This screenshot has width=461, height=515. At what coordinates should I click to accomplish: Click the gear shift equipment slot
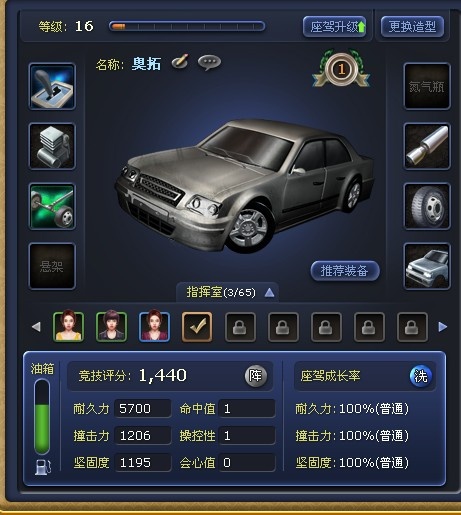[x=52, y=86]
